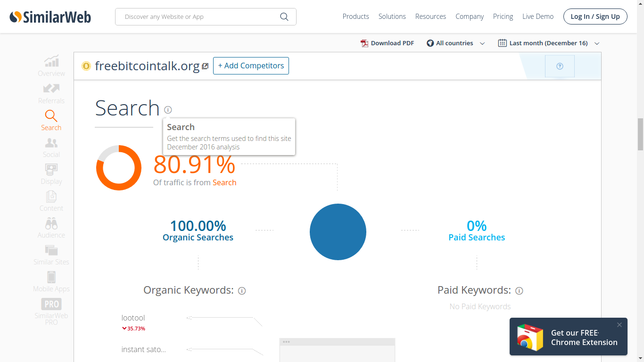
Task: Click the orange Search link under 80.91%
Action: coord(224,182)
